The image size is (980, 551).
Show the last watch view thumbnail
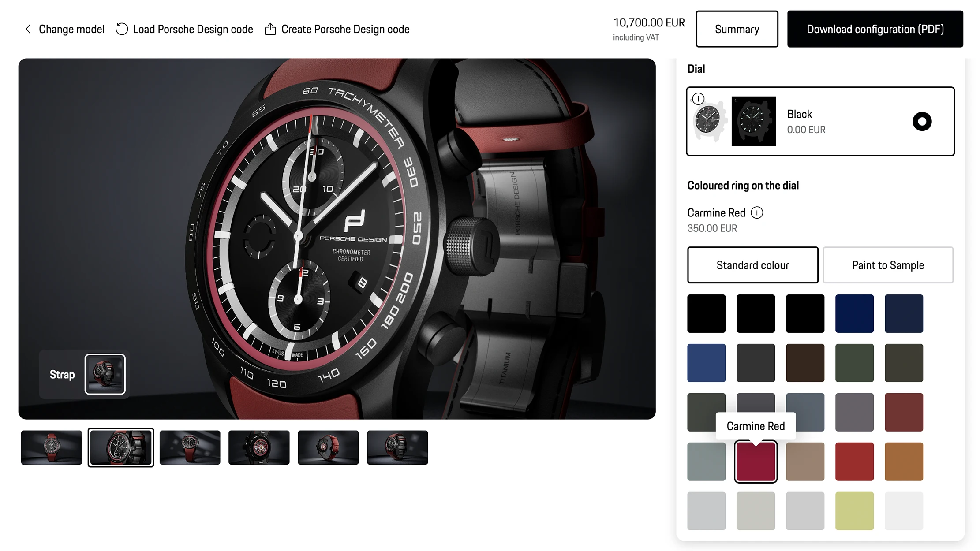tap(397, 447)
